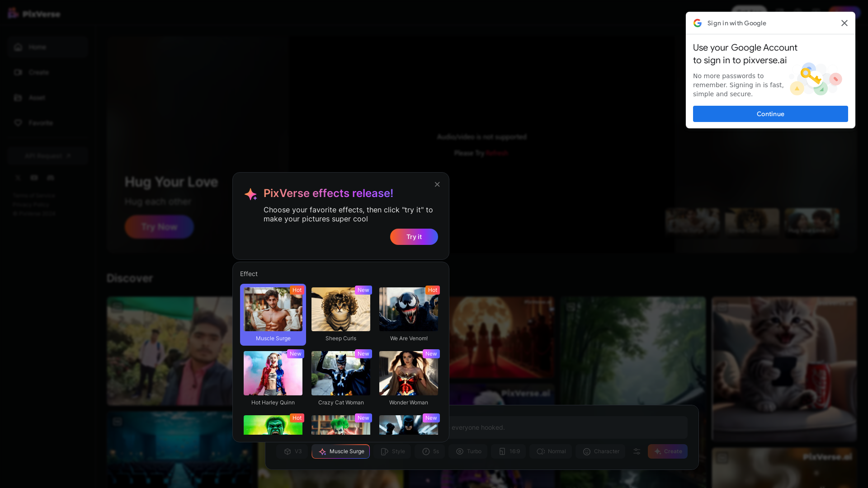868x488 pixels.
Task: Open Create in the sidebar
Action: pyautogui.click(x=47, y=72)
